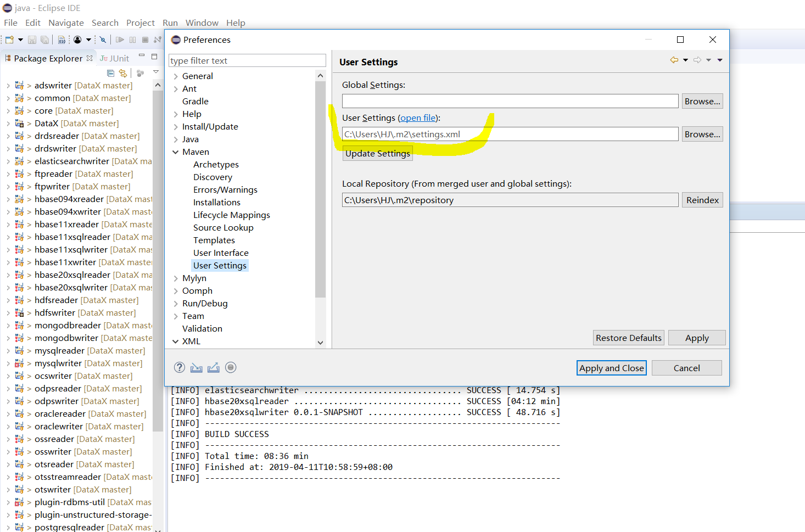This screenshot has width=805, height=532.
Task: Enable Link with Editor in Package Explorer
Action: (x=122, y=73)
